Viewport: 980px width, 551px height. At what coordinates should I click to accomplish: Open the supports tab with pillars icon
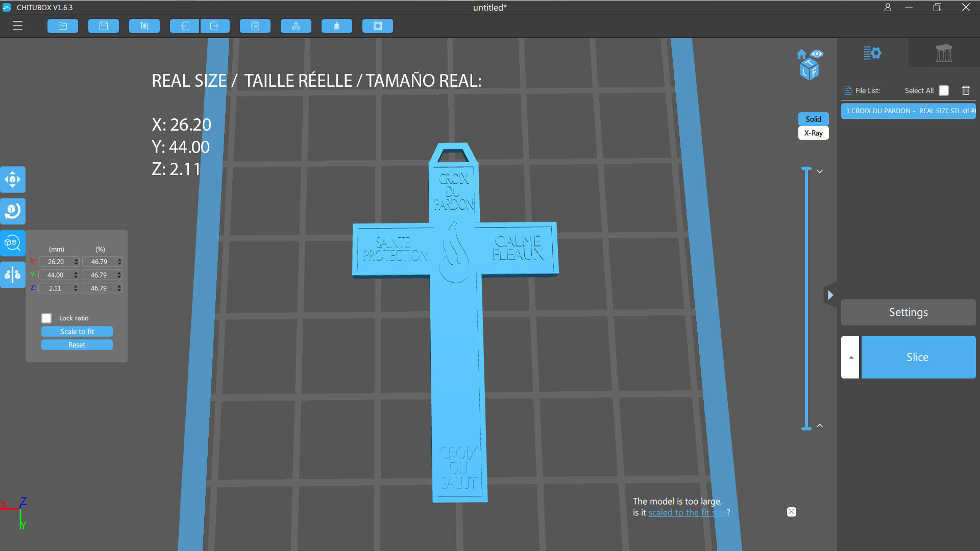944,53
